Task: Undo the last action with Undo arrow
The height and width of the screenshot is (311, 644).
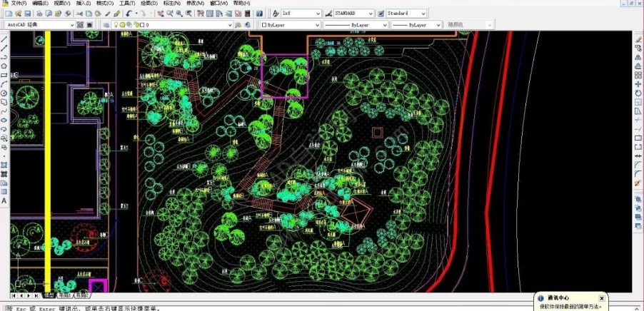Action: pos(129,14)
